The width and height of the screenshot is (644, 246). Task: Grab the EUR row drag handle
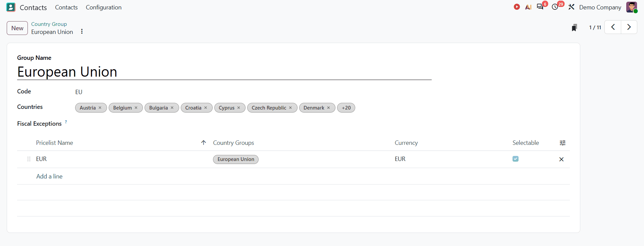[x=29, y=159]
